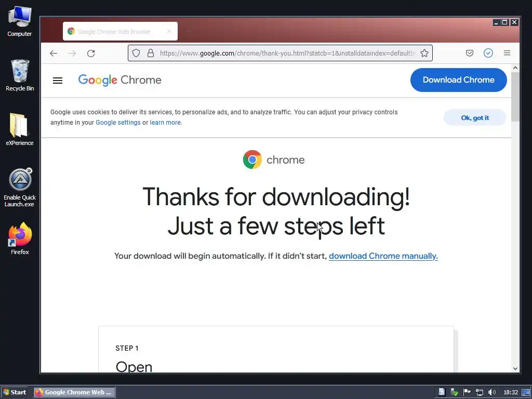Open the Google settings link
The image size is (532, 399).
[x=118, y=123]
